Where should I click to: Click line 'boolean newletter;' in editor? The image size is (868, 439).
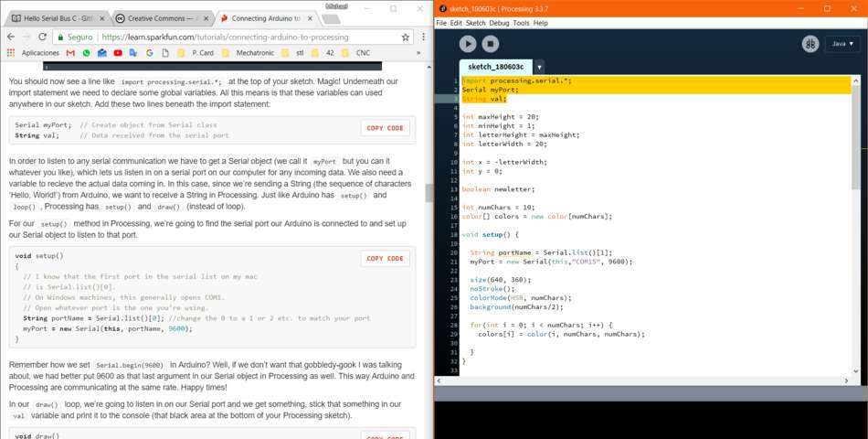click(499, 189)
